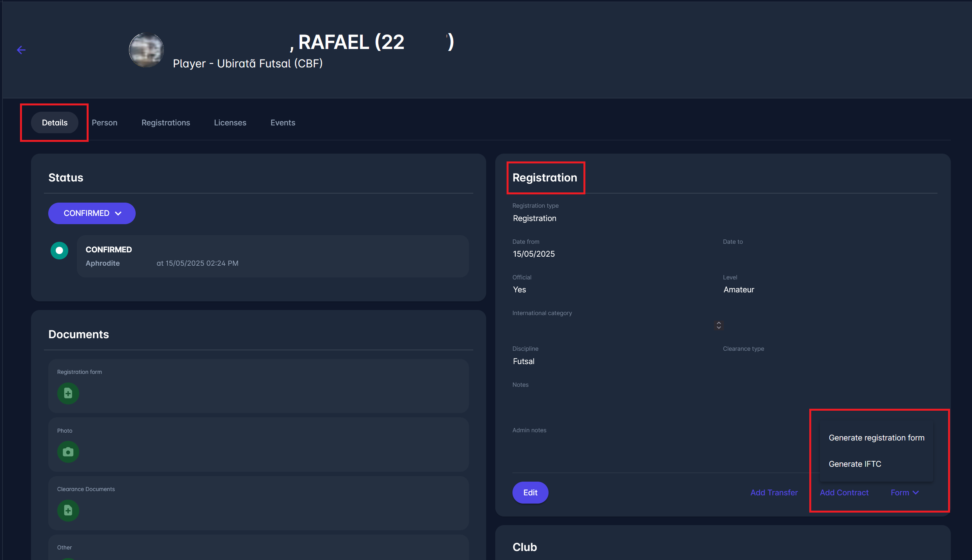Click the CONFIRMED status history entry
This screenshot has height=560, width=972.
pyautogui.click(x=273, y=256)
